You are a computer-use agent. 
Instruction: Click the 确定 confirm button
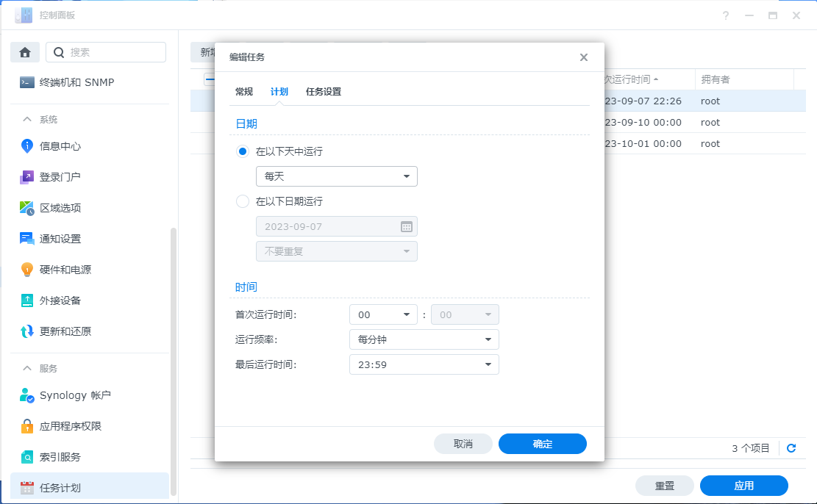click(542, 444)
